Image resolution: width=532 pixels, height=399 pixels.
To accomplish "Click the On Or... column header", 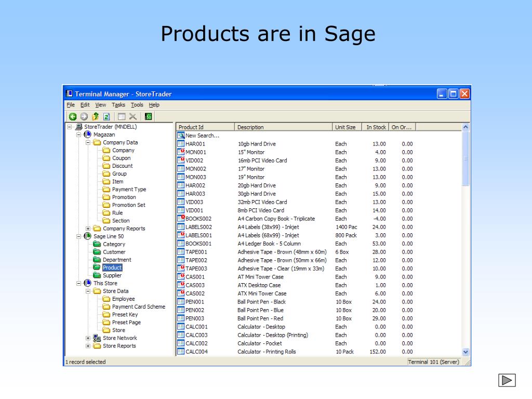I will click(402, 127).
